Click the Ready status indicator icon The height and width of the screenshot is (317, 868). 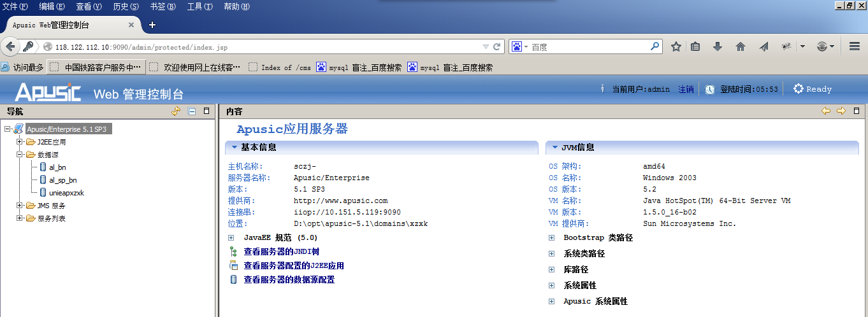tap(798, 89)
